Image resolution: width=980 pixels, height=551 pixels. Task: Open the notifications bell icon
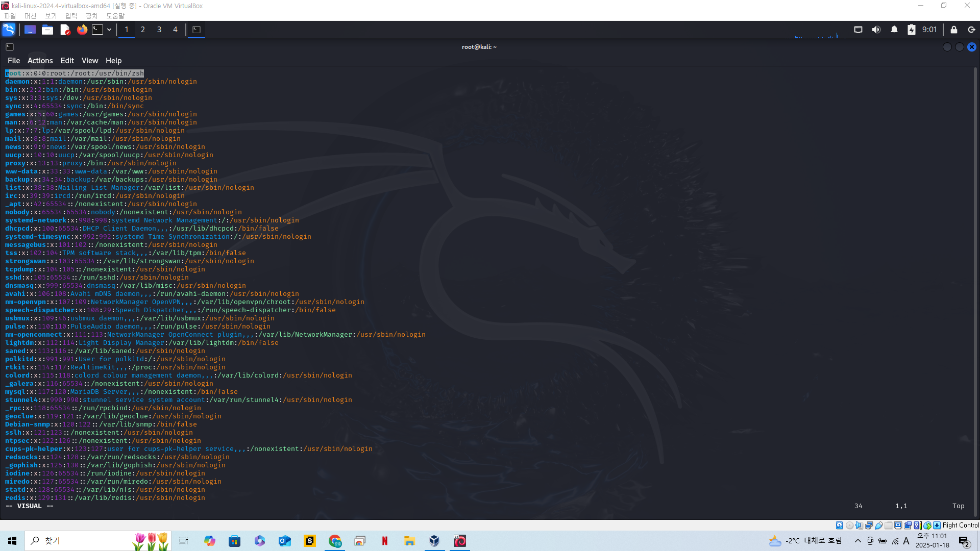tap(894, 30)
